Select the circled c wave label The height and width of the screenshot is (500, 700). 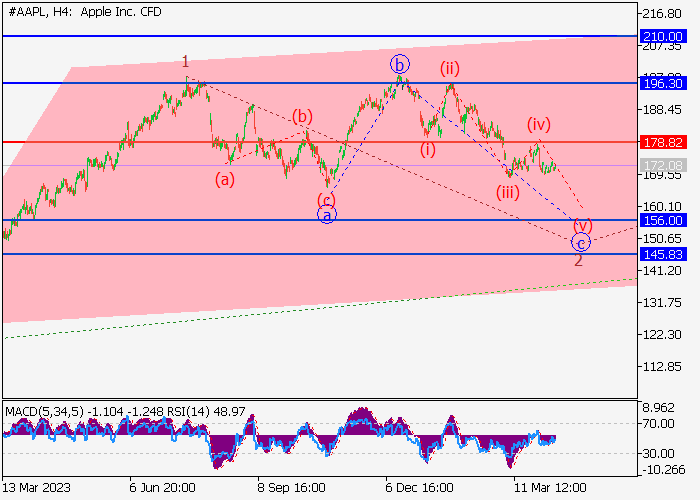(x=581, y=243)
